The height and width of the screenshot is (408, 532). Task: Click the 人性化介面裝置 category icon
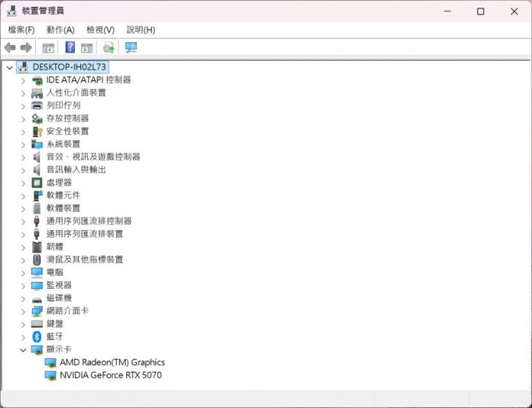tap(37, 93)
